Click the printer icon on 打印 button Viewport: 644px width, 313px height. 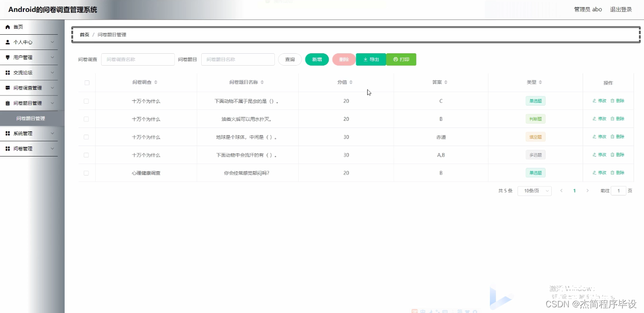click(x=395, y=59)
